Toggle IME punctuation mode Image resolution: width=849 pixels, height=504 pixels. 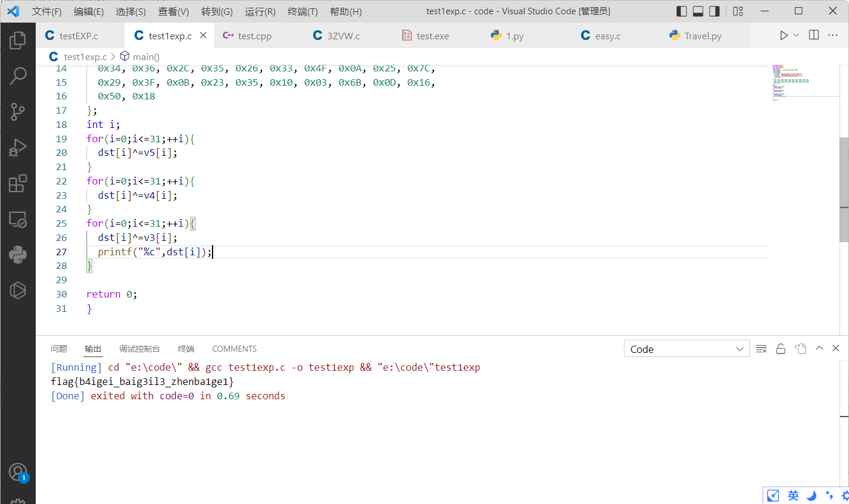point(829,496)
